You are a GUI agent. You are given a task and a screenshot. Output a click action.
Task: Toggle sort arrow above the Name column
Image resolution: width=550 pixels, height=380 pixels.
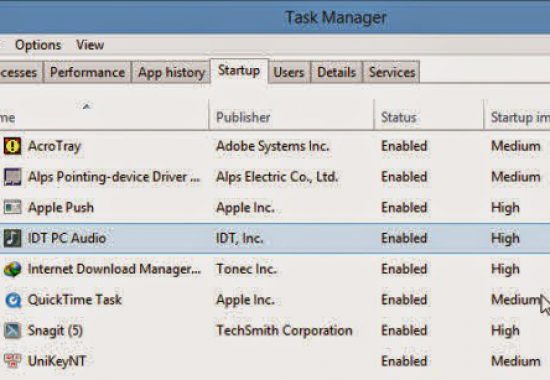(x=86, y=106)
